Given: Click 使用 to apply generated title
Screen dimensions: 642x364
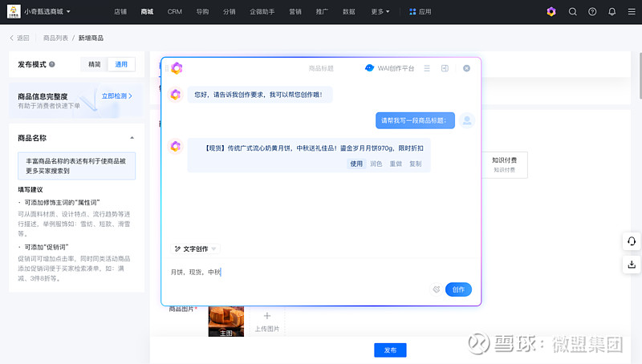Looking at the screenshot, I should coord(356,164).
